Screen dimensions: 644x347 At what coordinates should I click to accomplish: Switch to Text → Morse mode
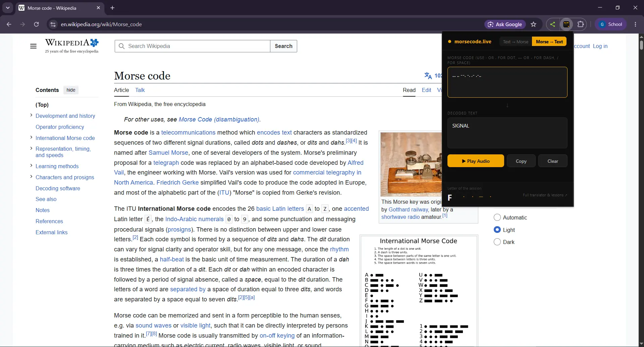516,42
